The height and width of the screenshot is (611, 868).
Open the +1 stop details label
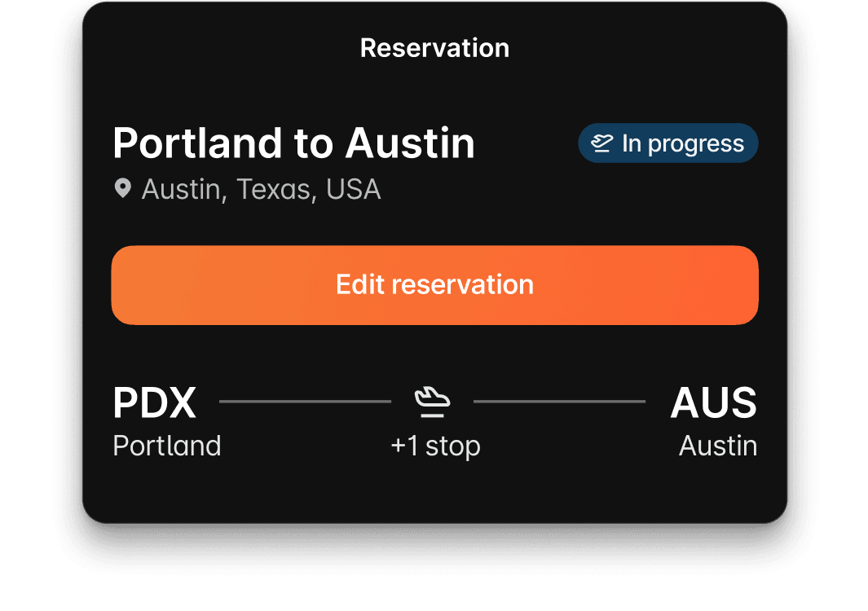coord(435,446)
